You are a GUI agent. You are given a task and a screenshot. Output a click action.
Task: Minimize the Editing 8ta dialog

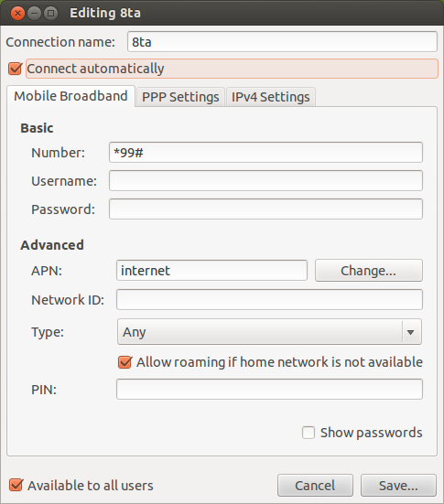pyautogui.click(x=34, y=14)
